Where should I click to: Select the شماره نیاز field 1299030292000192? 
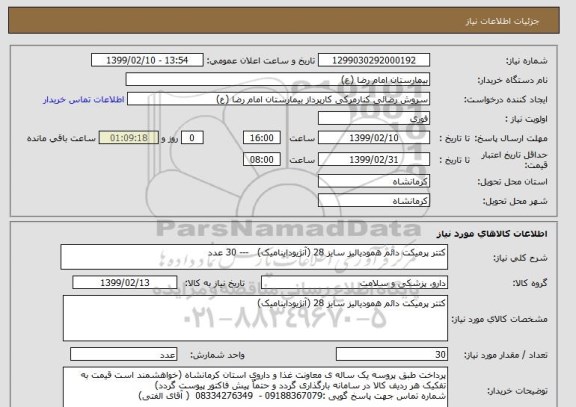[374, 60]
